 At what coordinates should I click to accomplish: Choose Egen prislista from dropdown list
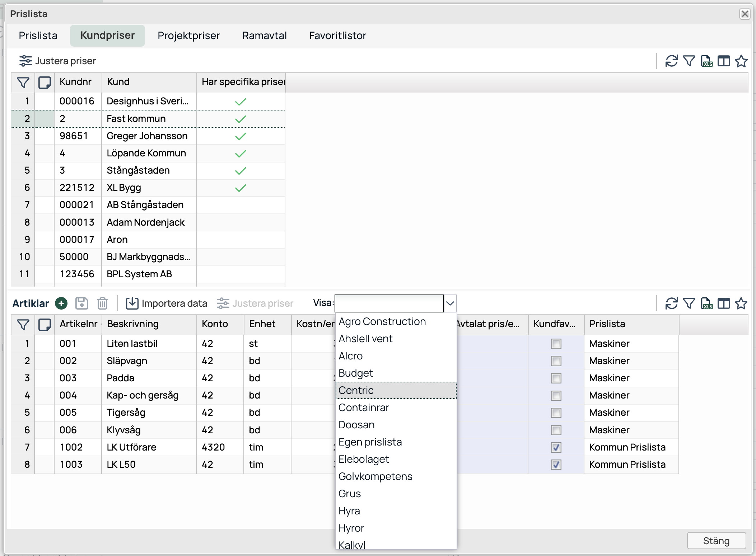tap(370, 442)
